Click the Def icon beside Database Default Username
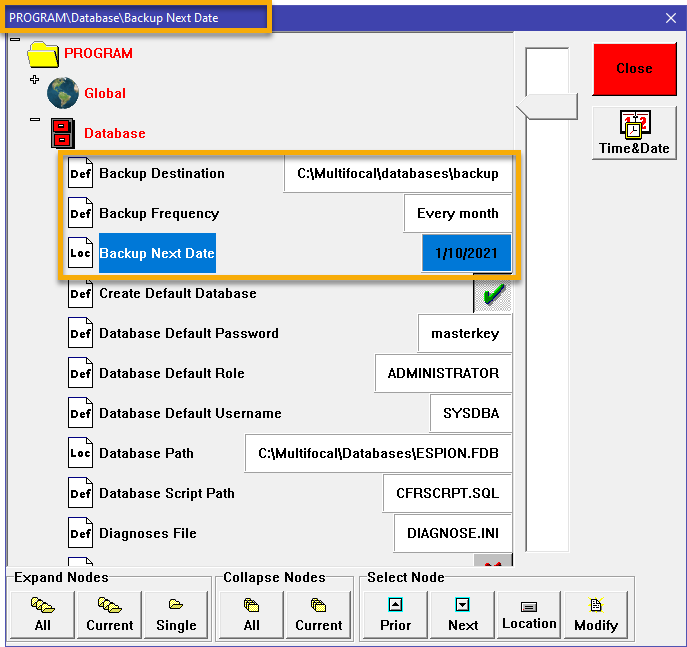The height and width of the screenshot is (647, 687). 80,413
